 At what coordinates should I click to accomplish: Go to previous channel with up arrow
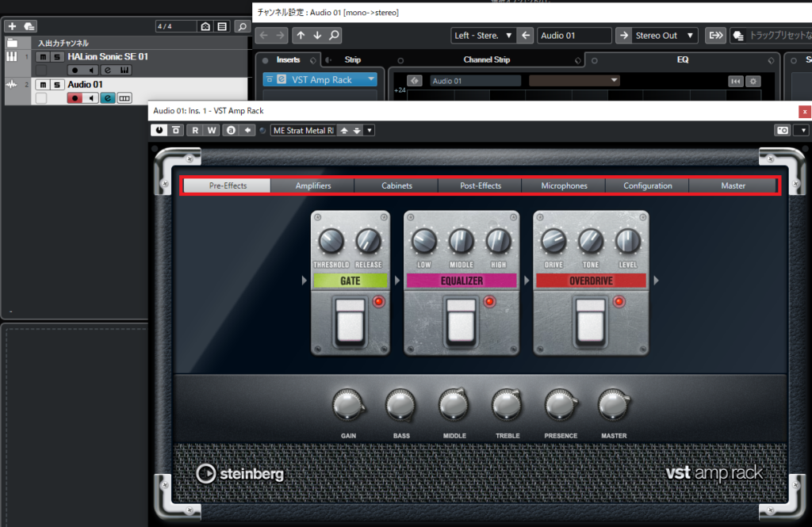[x=301, y=35]
